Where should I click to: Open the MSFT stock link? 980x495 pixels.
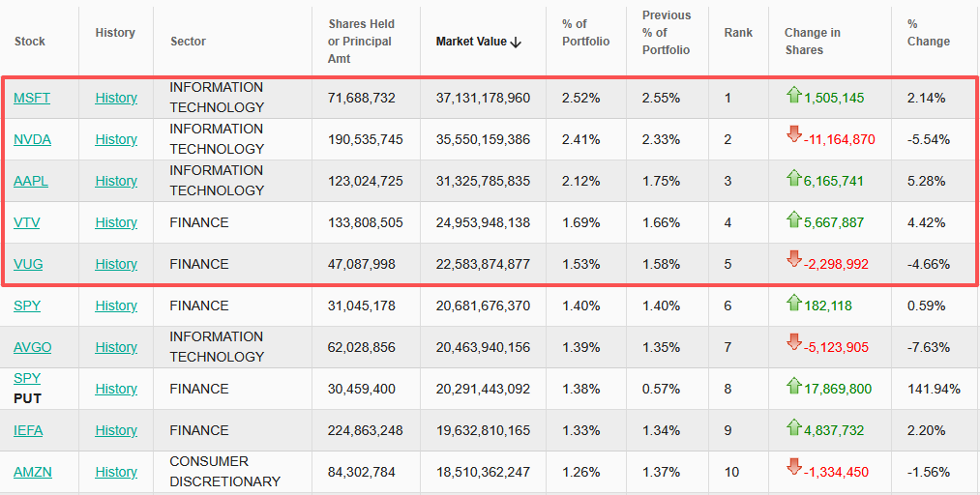[32, 98]
